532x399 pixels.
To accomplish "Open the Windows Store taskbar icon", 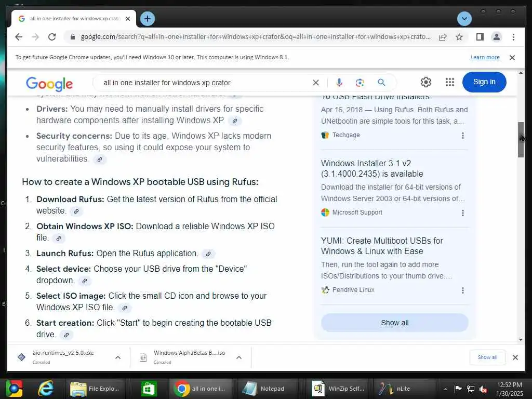I will 148,389.
